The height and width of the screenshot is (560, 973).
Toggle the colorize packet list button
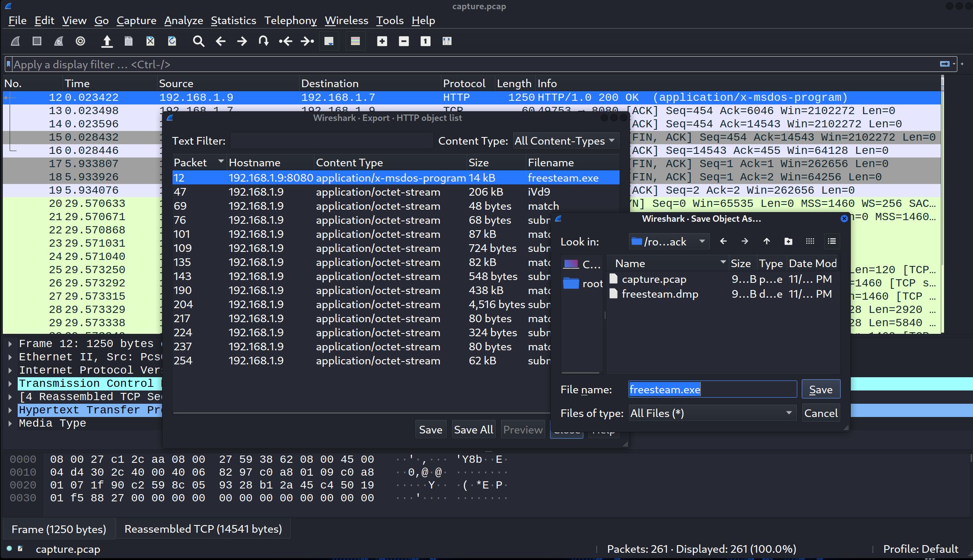pos(355,41)
